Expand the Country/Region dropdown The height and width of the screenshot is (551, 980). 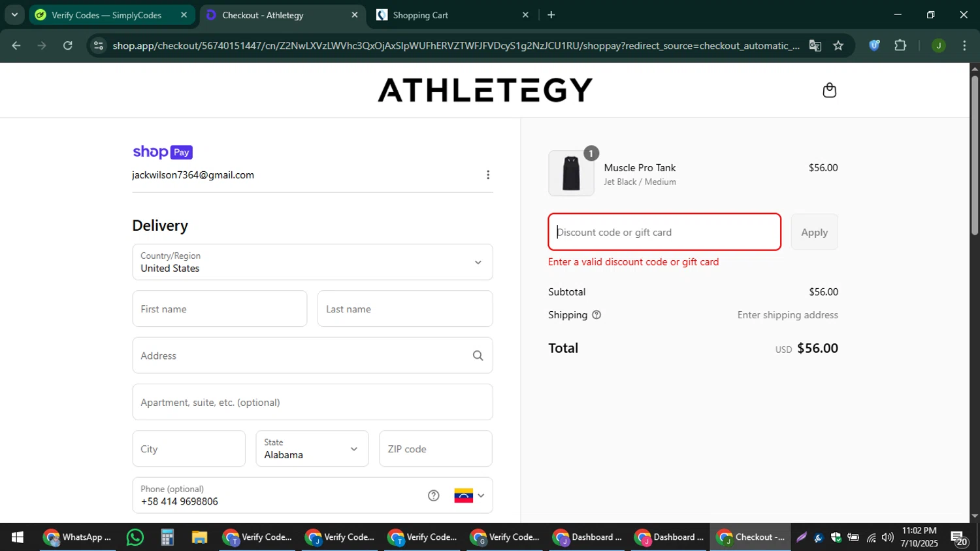tap(312, 262)
